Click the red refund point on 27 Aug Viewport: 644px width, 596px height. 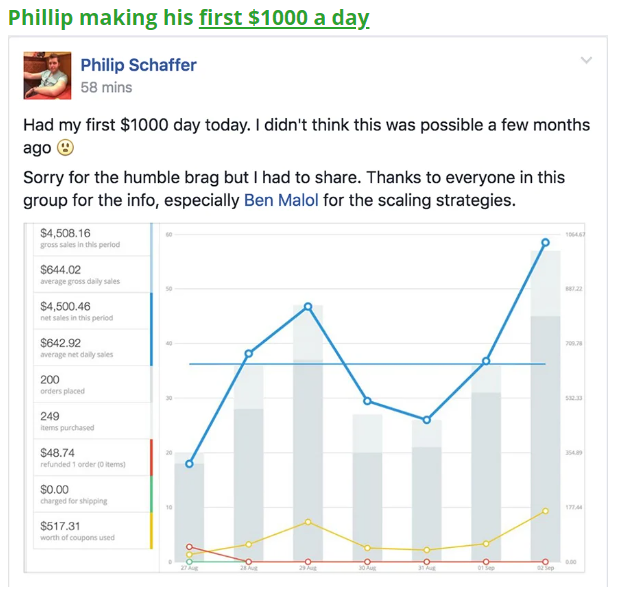tap(189, 547)
